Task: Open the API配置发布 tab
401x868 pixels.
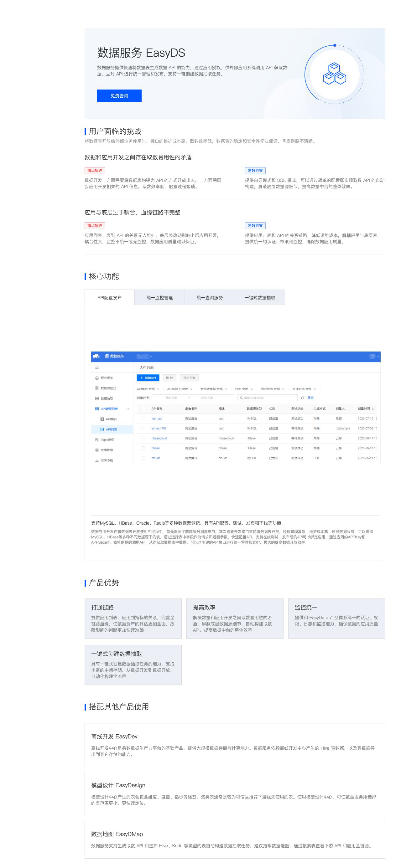Action: click(x=110, y=298)
